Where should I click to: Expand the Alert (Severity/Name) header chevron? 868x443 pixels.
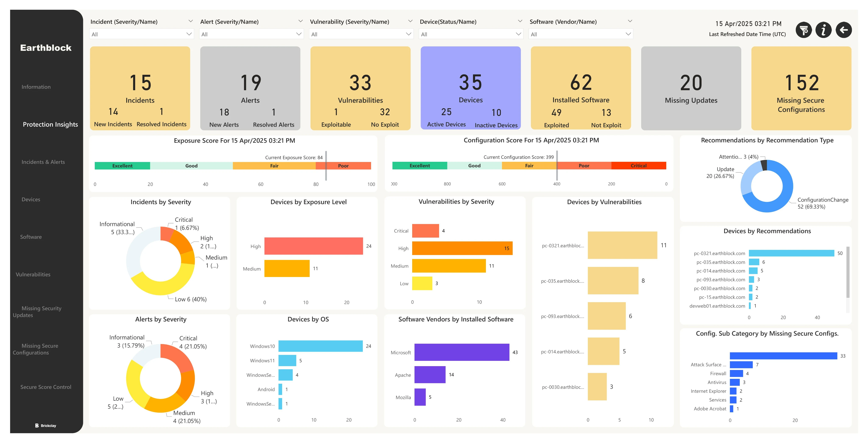[x=300, y=21]
